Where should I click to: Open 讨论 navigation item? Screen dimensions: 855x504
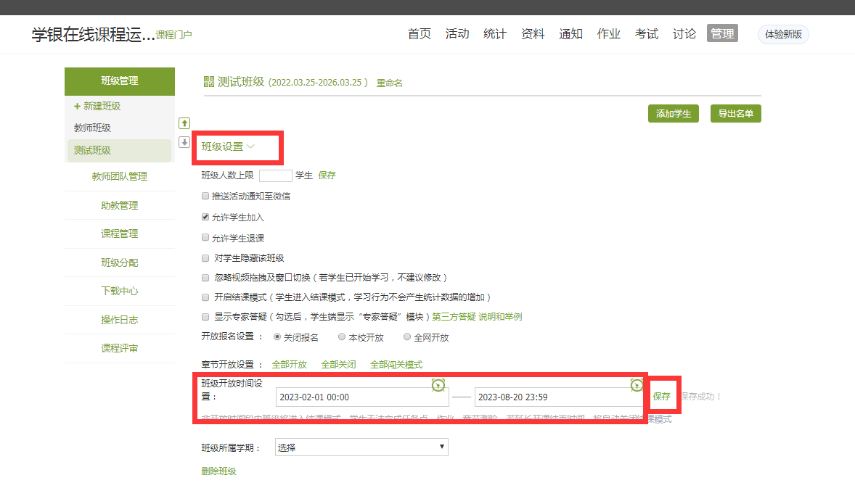click(684, 34)
